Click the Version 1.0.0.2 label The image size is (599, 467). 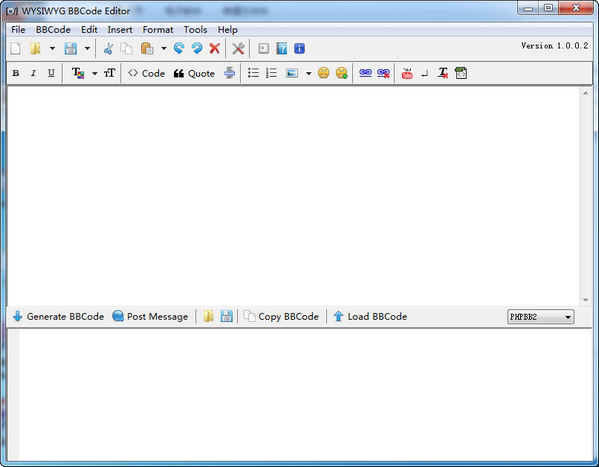555,46
